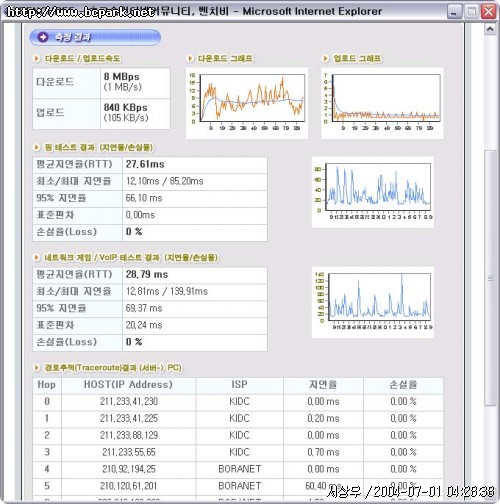Click the vertical scrollbar thumb
This screenshot has width=500, height=504.
(x=490, y=278)
